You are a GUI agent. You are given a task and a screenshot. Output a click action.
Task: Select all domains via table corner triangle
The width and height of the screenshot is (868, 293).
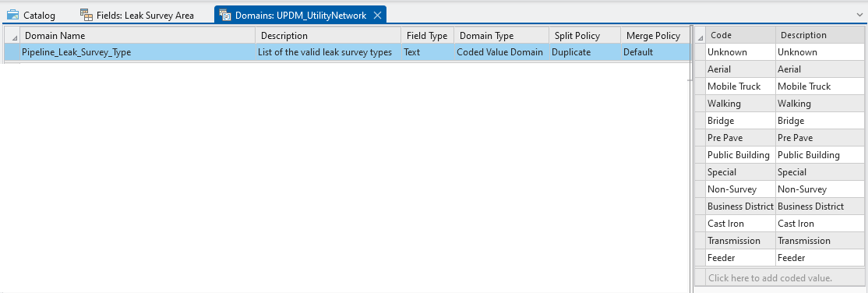pos(12,35)
